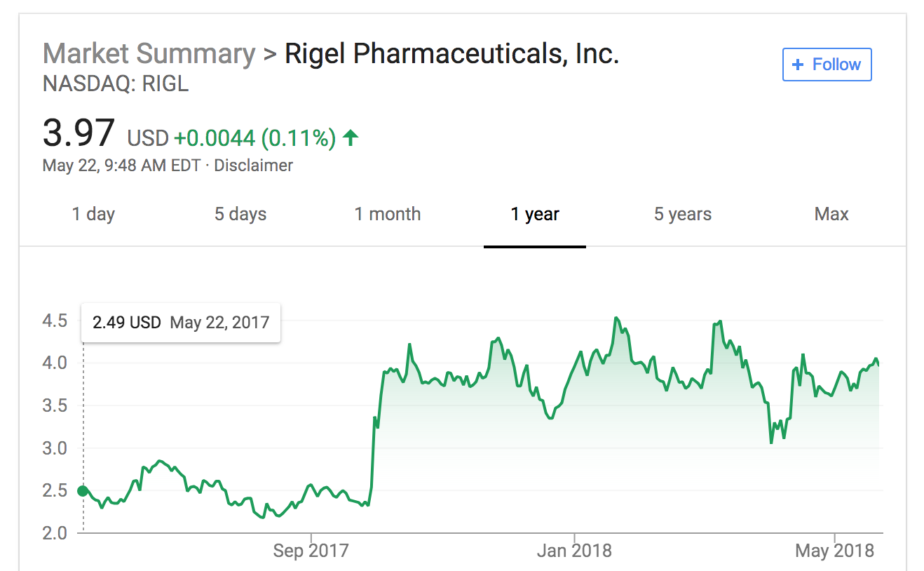Image resolution: width=924 pixels, height=571 pixels.
Task: Open the Market Summary breadcrumb link
Action: [x=149, y=53]
